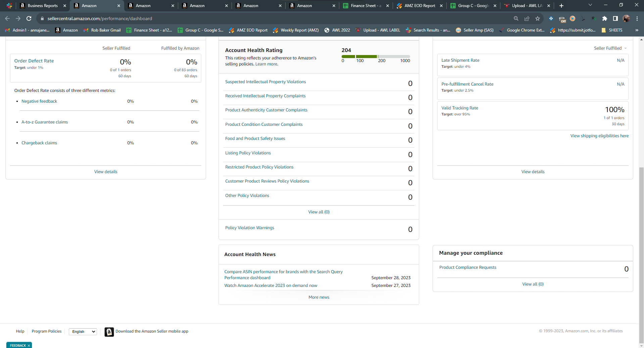Switch to the Upload - AWL LA tab

527,6
